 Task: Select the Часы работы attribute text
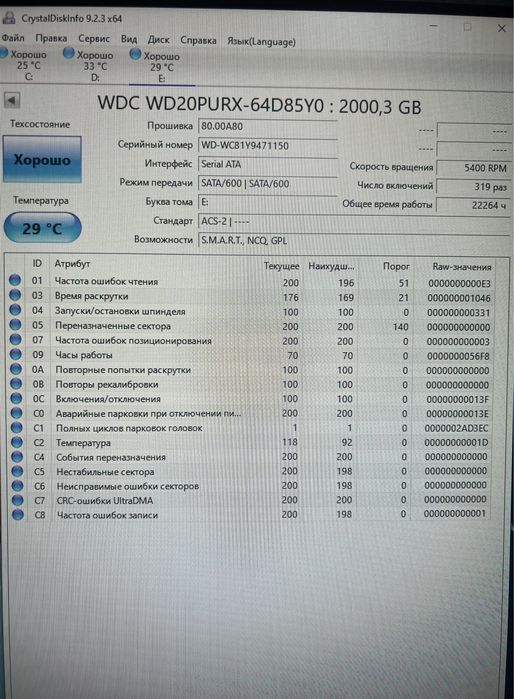pos(84,355)
